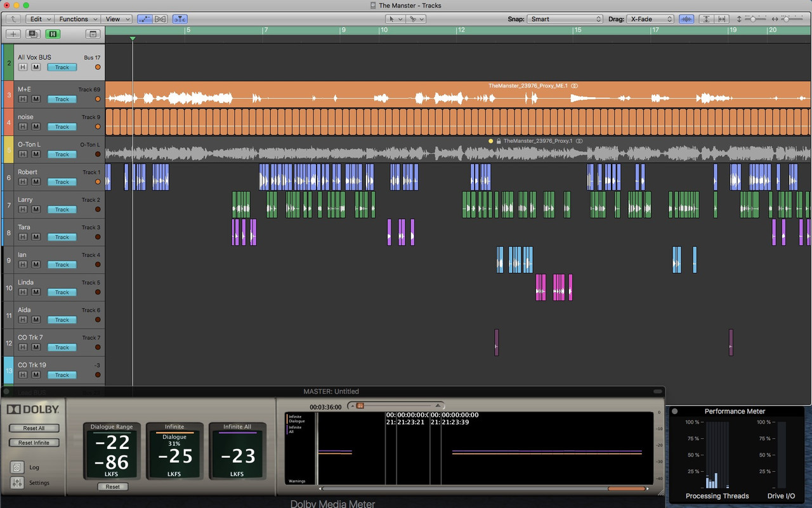The height and width of the screenshot is (508, 812).
Task: Click the power dot on Dolby plugin window
Action: (x=7, y=392)
